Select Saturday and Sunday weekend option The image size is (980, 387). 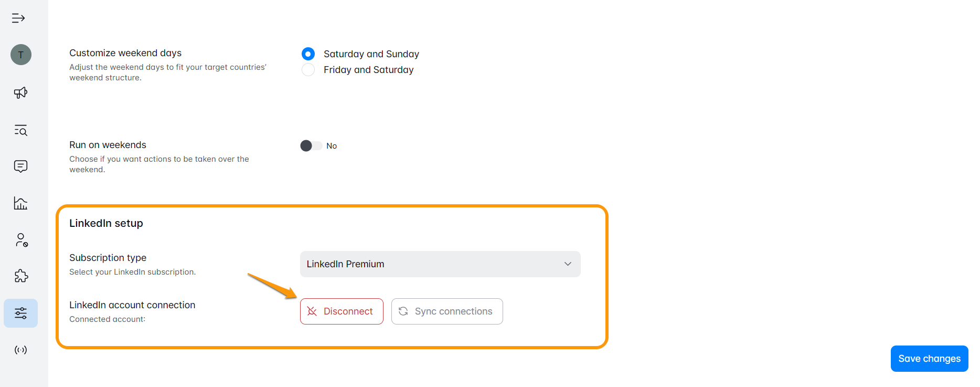[308, 54]
